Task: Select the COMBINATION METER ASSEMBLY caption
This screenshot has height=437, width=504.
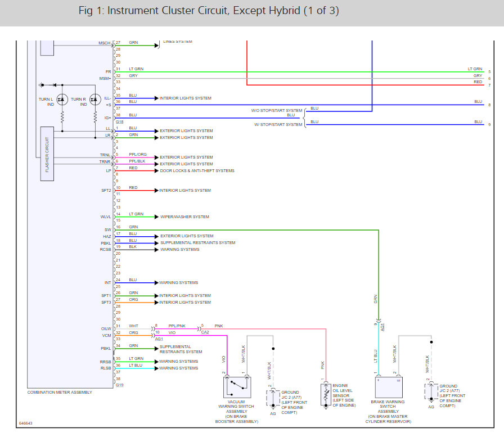Action: [x=60, y=393]
